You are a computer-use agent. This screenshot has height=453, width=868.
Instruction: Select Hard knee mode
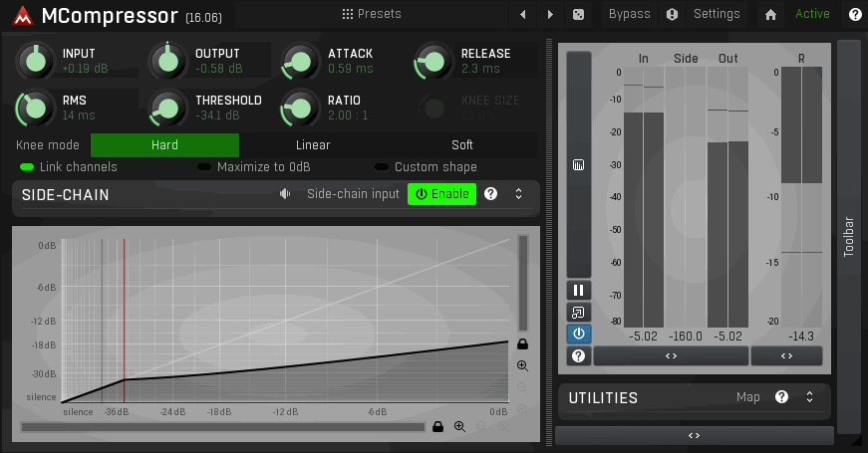[165, 145]
